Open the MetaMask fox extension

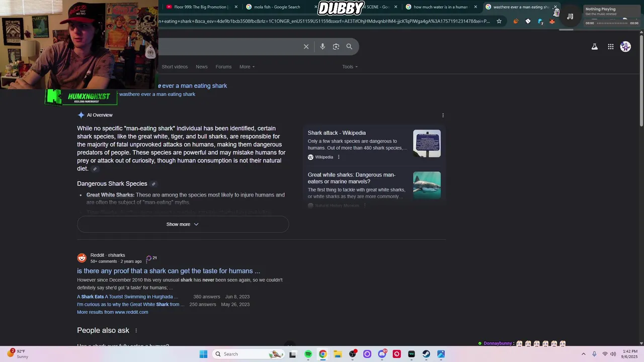(x=552, y=21)
